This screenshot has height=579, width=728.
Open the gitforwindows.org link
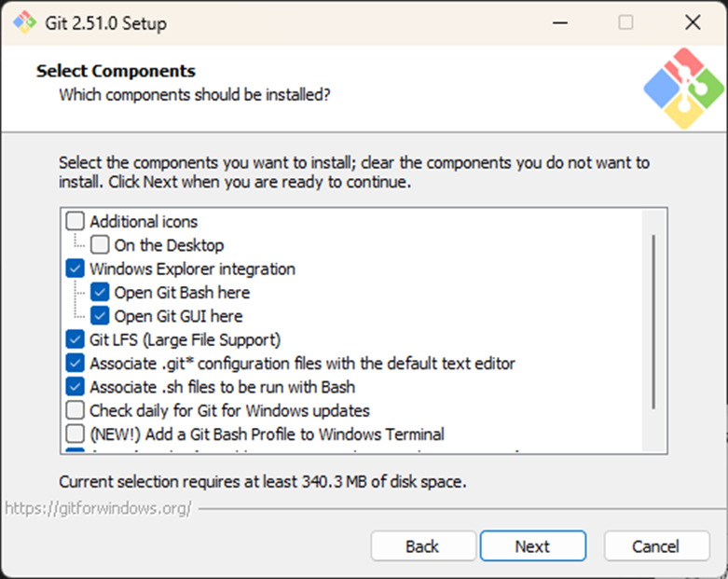click(98, 509)
